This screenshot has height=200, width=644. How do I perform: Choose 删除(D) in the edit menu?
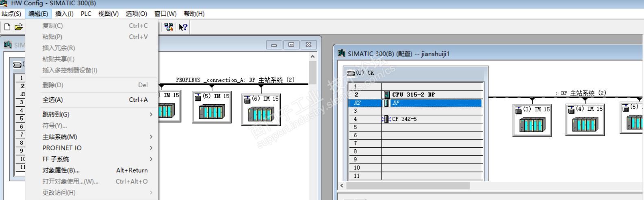coord(92,85)
